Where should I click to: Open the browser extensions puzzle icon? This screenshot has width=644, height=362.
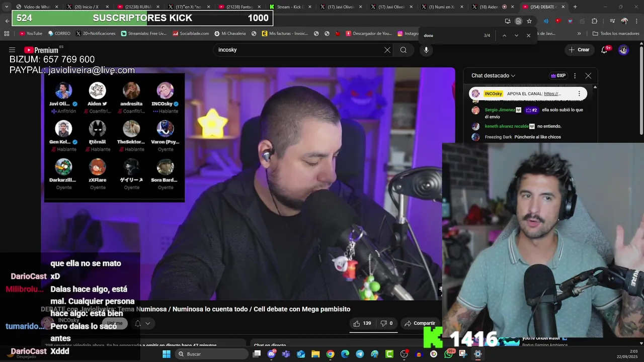click(x=594, y=21)
